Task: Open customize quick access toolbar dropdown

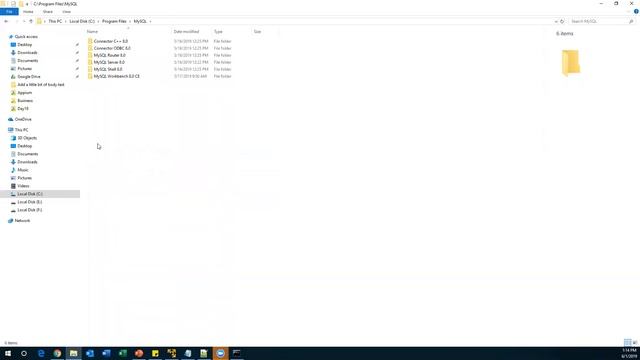Action: click(x=27, y=4)
